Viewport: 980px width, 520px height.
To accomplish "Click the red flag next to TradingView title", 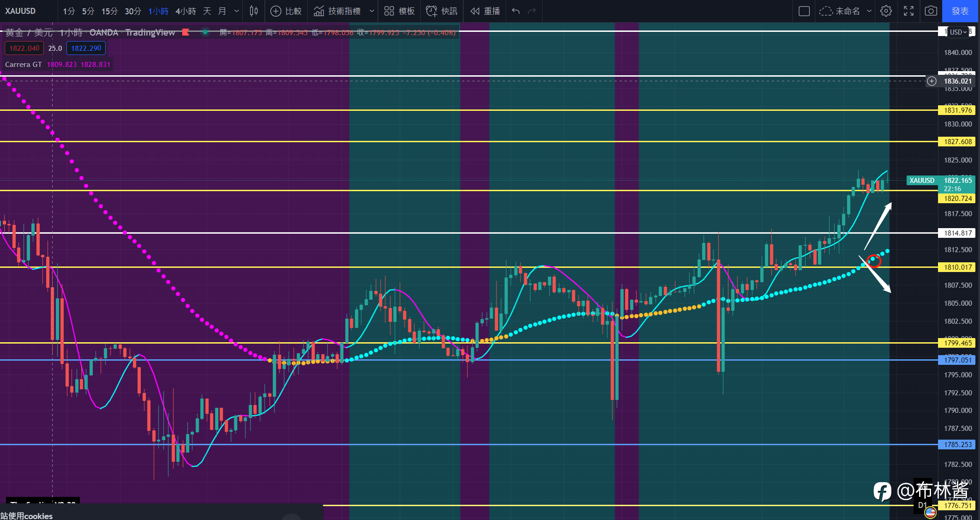I will (186, 32).
